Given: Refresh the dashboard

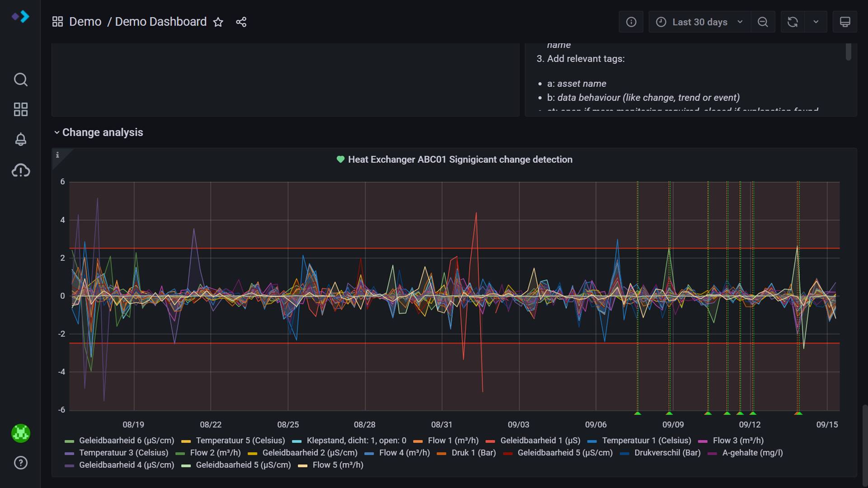Looking at the screenshot, I should pos(793,22).
